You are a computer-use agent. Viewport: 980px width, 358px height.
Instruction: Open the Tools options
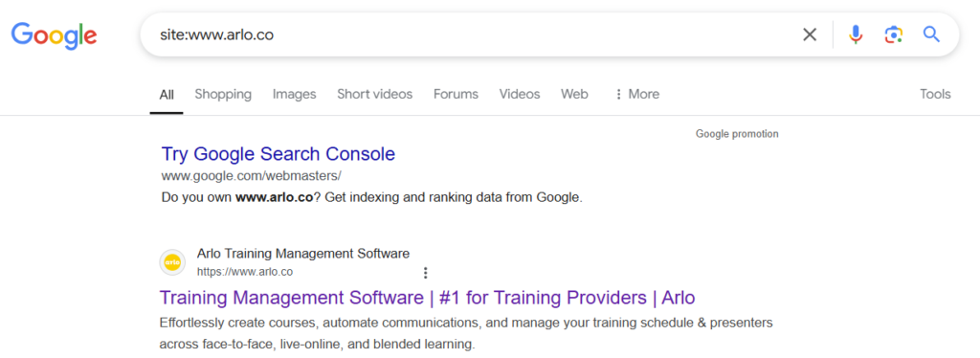point(935,95)
